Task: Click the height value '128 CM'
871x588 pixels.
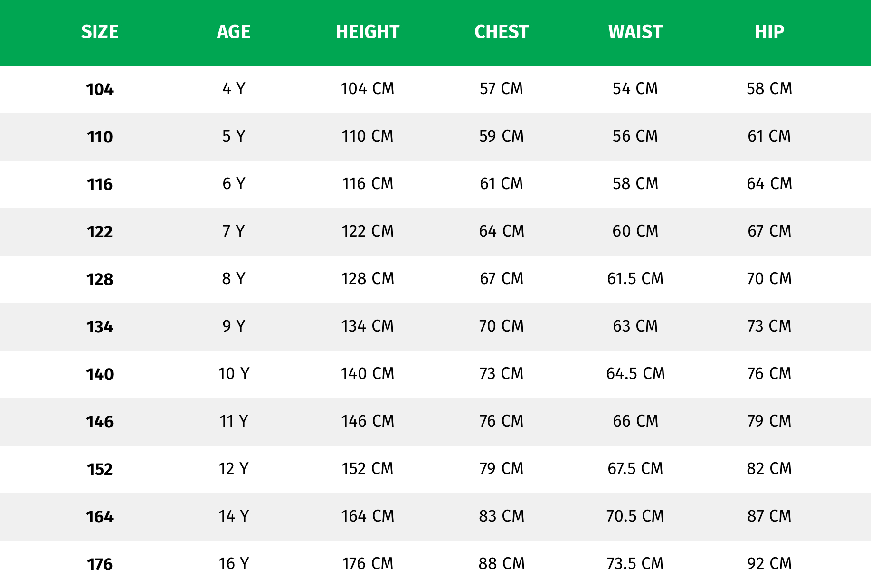Action: [x=368, y=278]
